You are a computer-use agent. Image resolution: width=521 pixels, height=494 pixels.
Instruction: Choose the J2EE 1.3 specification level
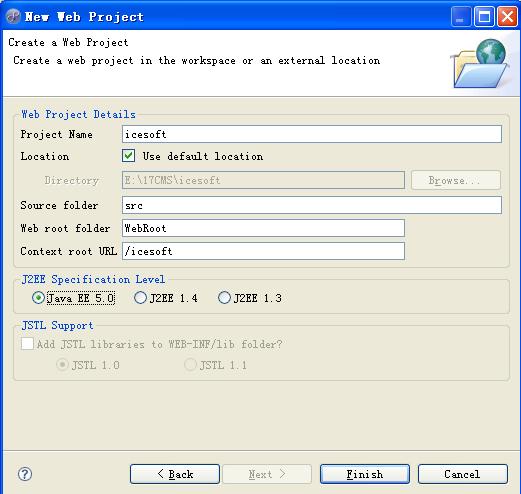click(x=224, y=298)
